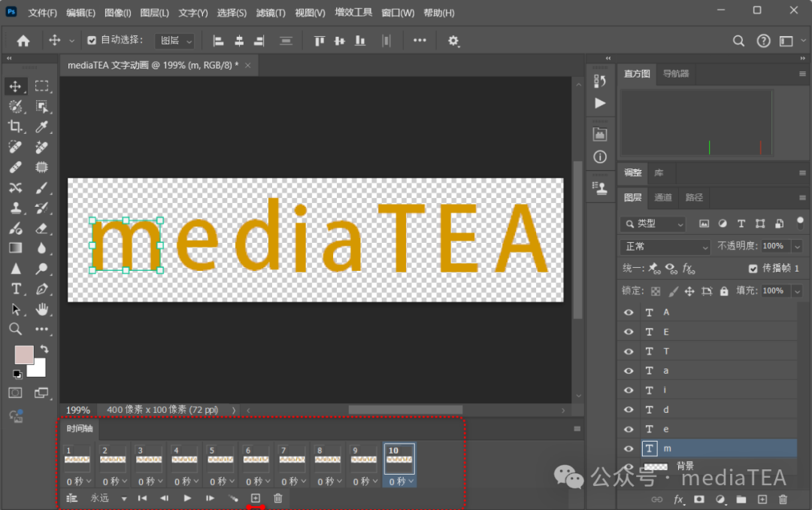Select the Hand tool
The image size is (812, 510).
[41, 309]
